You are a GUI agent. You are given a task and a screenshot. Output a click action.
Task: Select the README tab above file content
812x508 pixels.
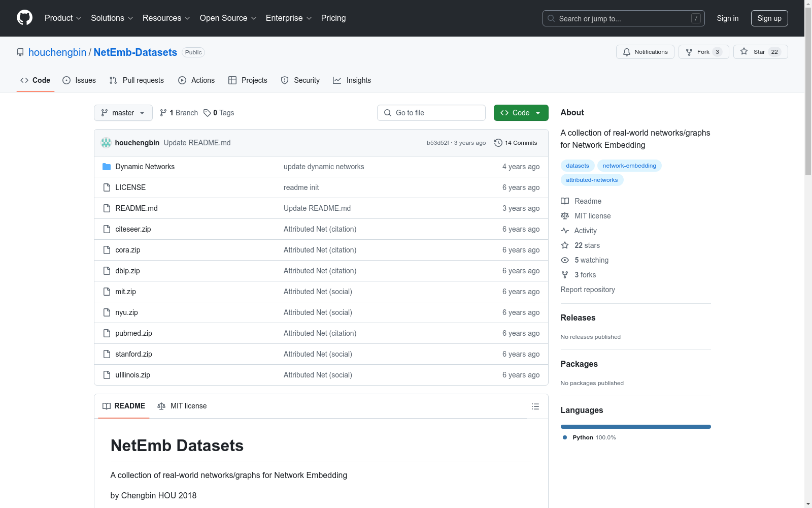[x=124, y=406]
